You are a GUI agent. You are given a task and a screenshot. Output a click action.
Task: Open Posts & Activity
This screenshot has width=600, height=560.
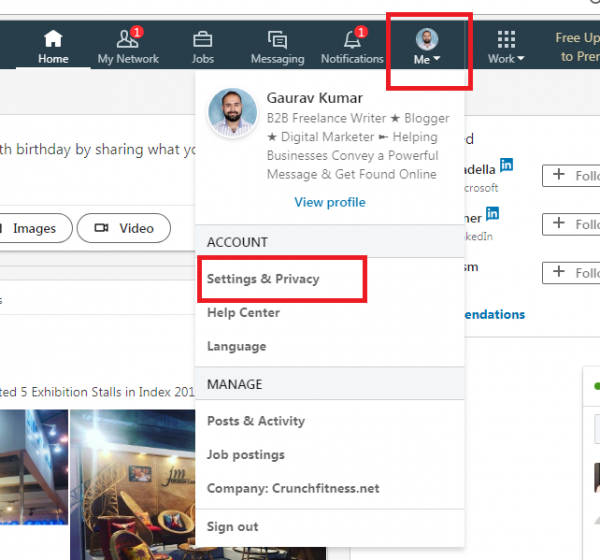pyautogui.click(x=255, y=421)
